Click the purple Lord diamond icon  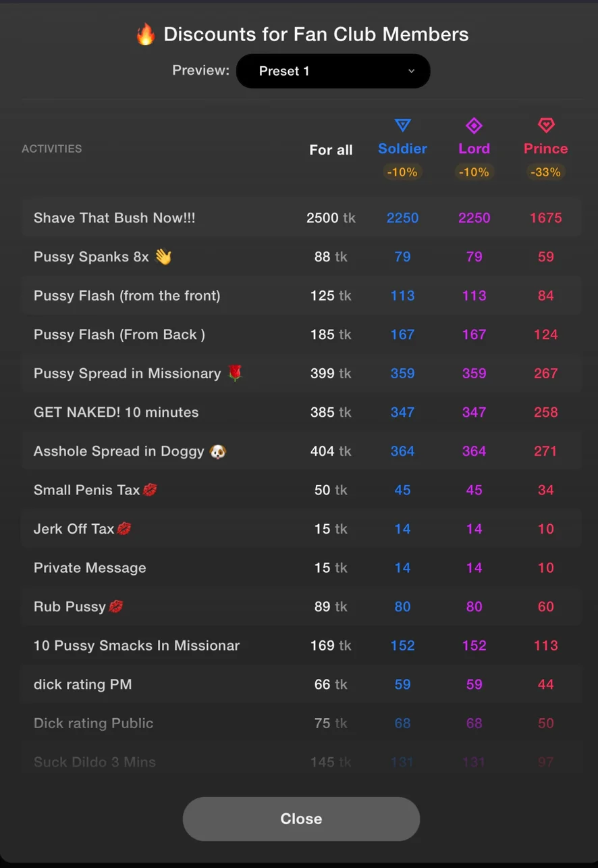click(474, 126)
